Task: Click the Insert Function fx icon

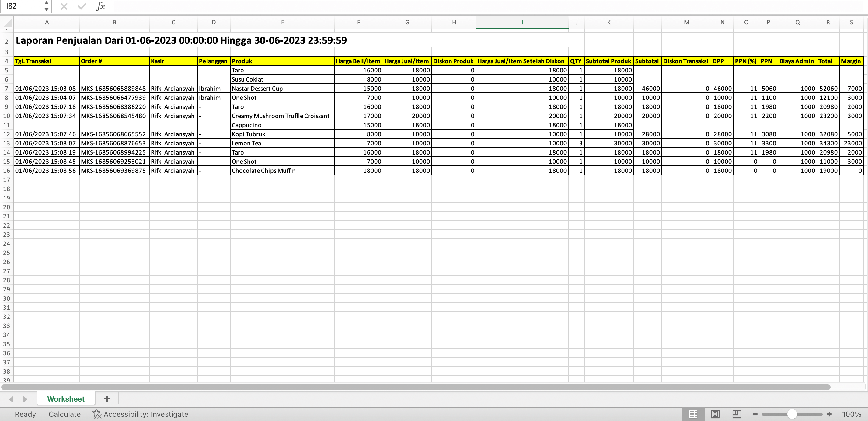Action: point(100,6)
